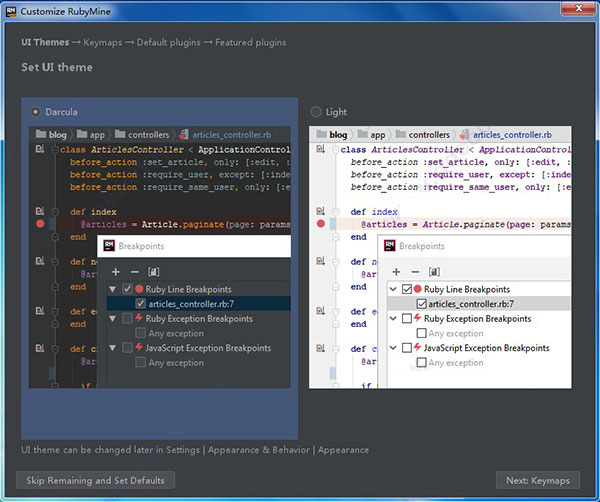Click the RubyMine logo in Darcula Breakpoints title
Screen dimensions: 600x502
[109, 246]
